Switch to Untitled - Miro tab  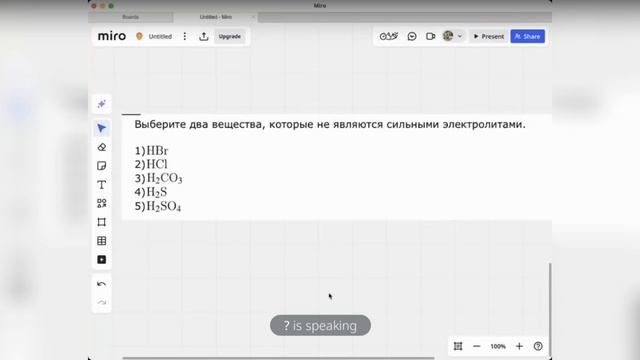coord(216,17)
